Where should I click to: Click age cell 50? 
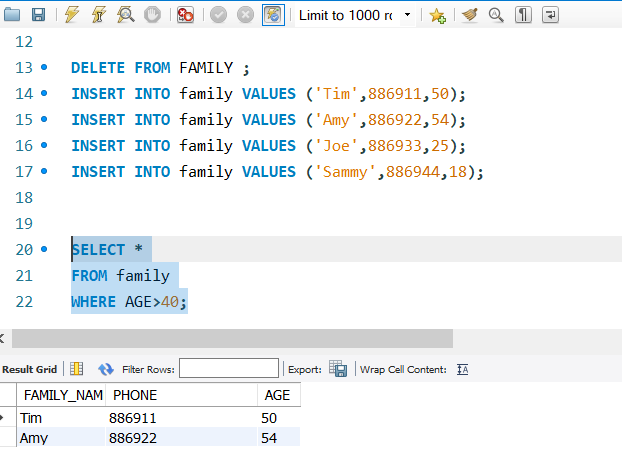click(x=279, y=418)
